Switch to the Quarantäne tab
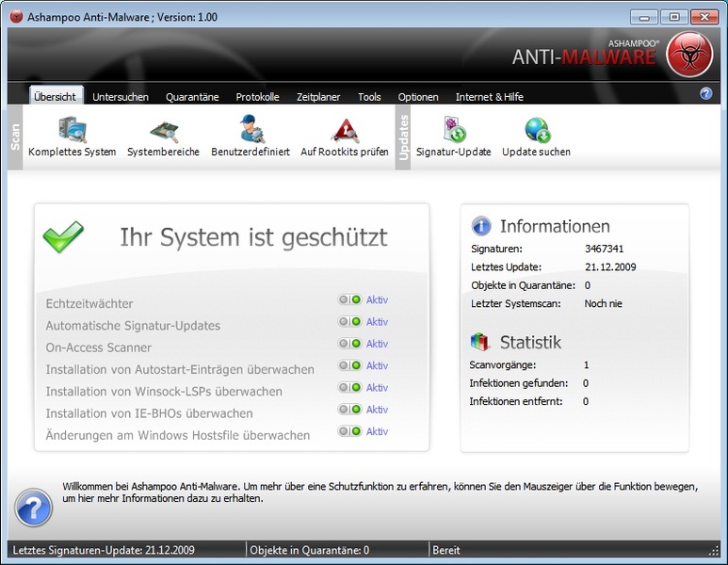This screenshot has width=728, height=565. pyautogui.click(x=192, y=97)
